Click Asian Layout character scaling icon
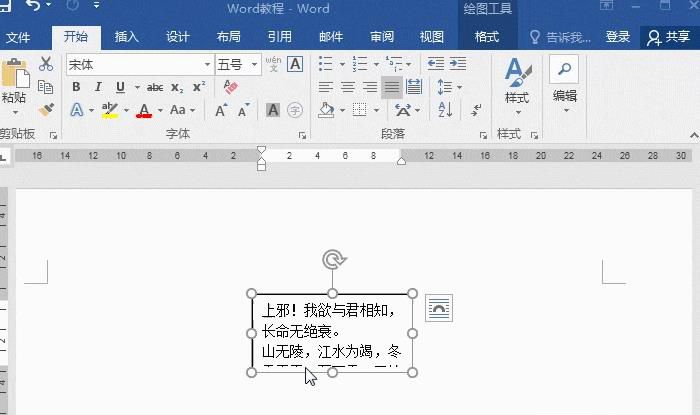Image resolution: width=700 pixels, height=415 pixels. tap(403, 110)
